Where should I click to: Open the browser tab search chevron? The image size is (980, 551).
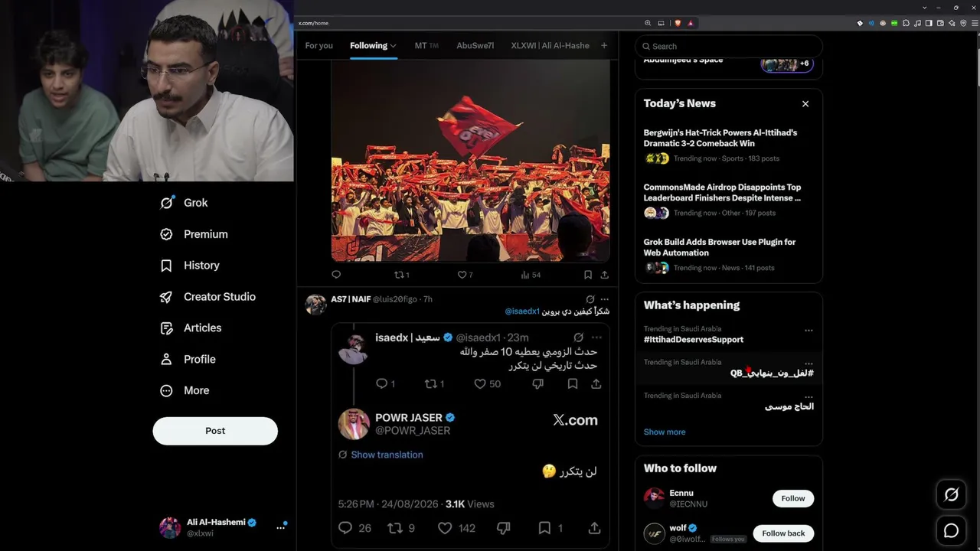coord(924,7)
